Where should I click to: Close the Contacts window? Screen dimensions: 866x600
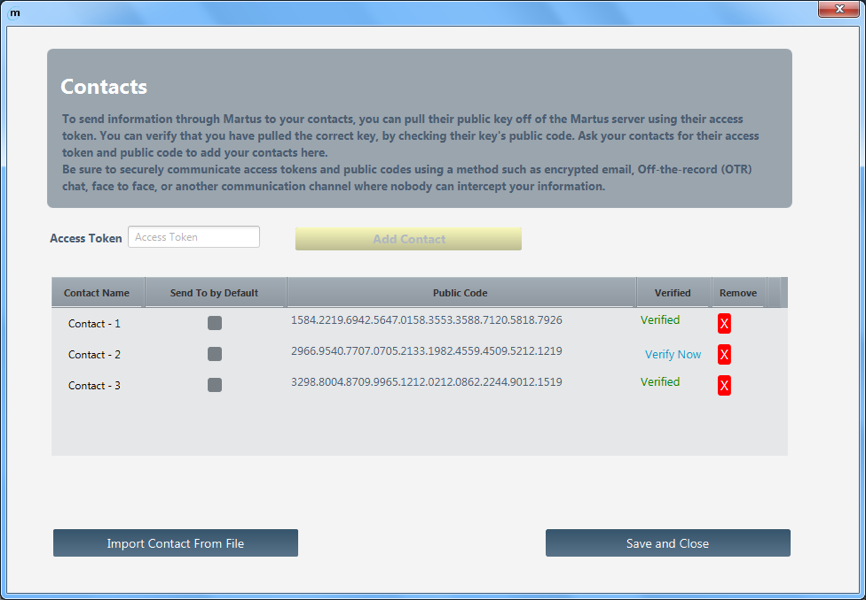click(839, 9)
